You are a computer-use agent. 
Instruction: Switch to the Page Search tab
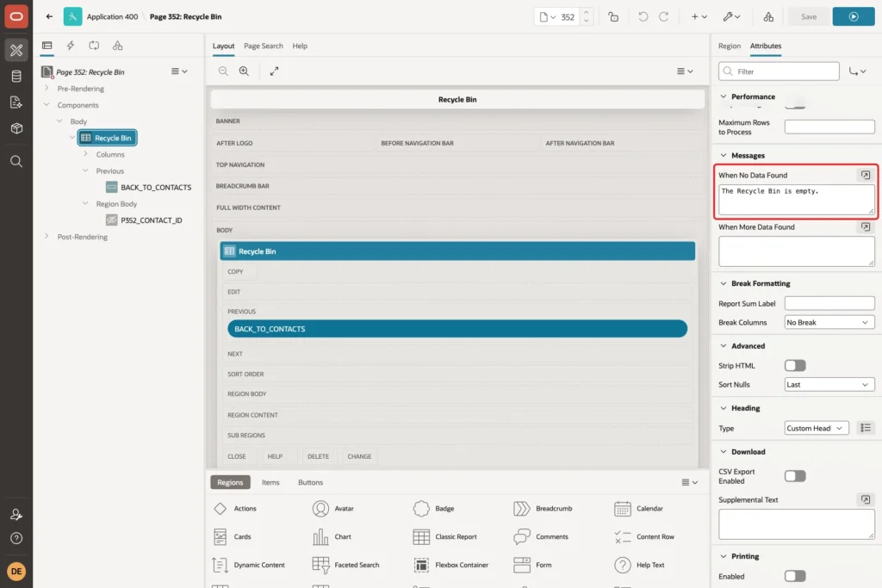(264, 46)
